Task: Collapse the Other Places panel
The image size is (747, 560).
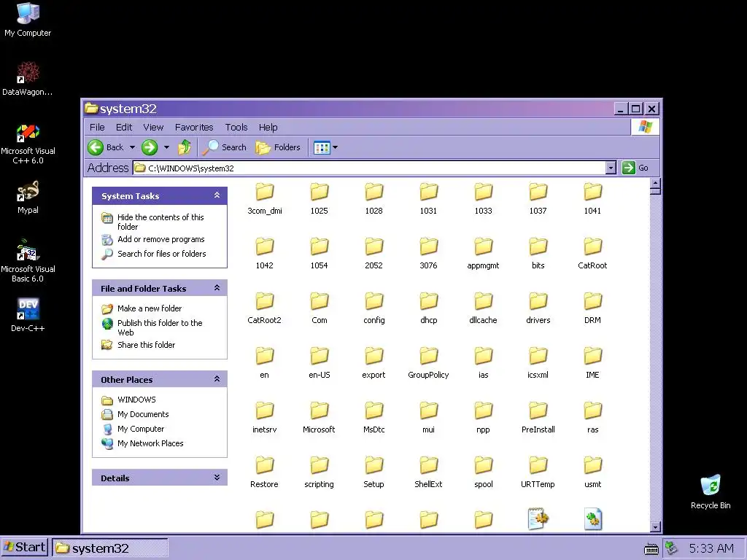Action: point(217,379)
